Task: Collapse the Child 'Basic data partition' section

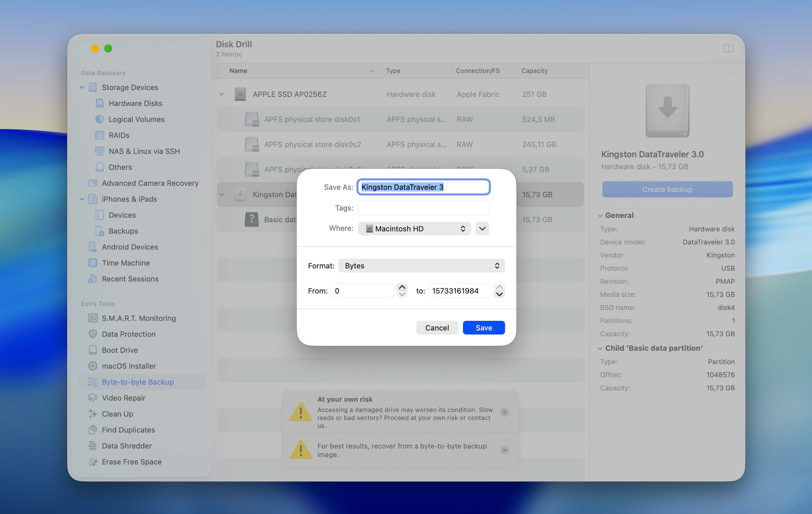Action: click(x=600, y=348)
